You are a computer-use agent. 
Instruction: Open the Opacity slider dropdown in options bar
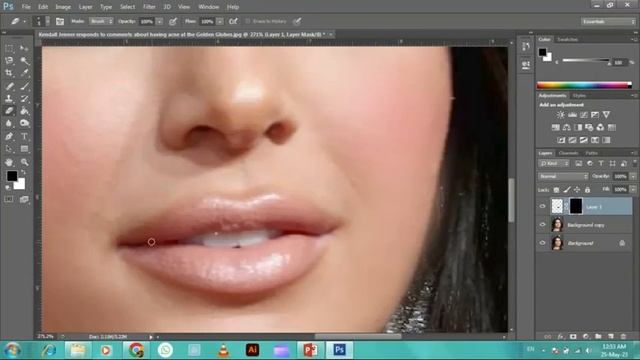point(160,21)
